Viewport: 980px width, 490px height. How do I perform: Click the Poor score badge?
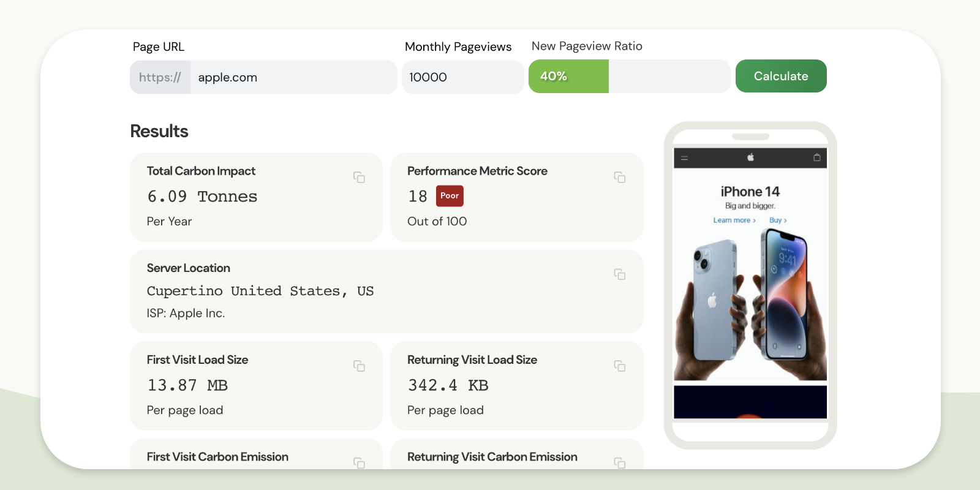450,196
